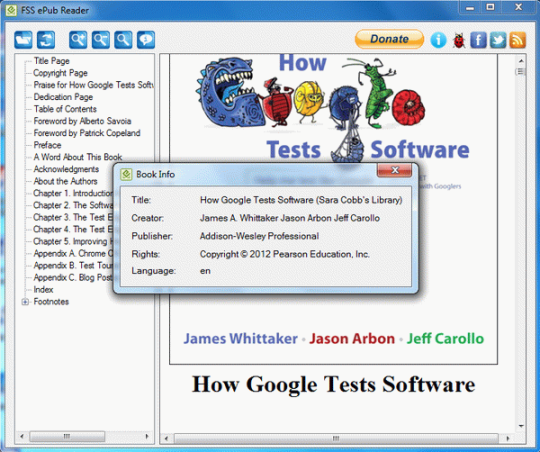Click the reading pane vertical scrollbar thumb
This screenshot has height=452, width=540.
coord(521,72)
